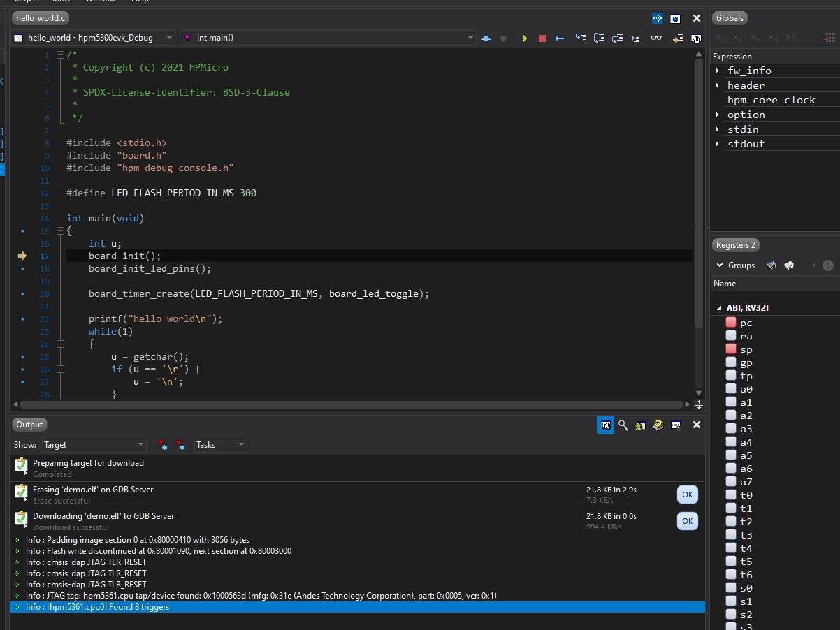
Task: Click the set next statement arrow icon
Action: click(678, 38)
